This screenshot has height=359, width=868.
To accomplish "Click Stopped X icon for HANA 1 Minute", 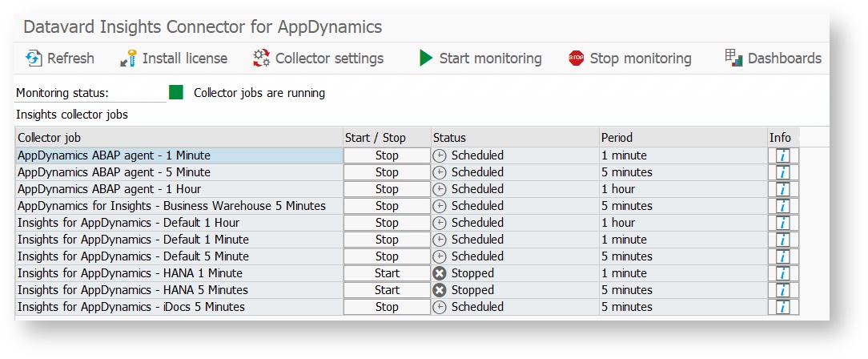I will [440, 273].
